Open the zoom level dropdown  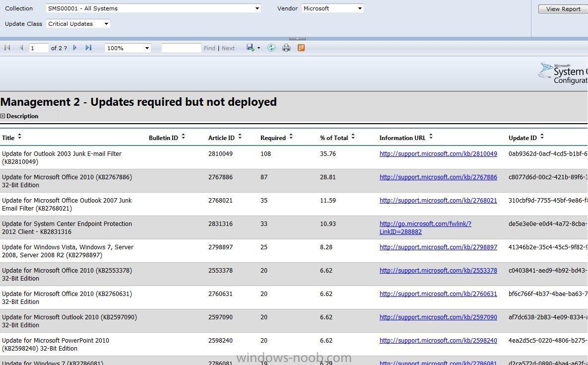point(128,48)
